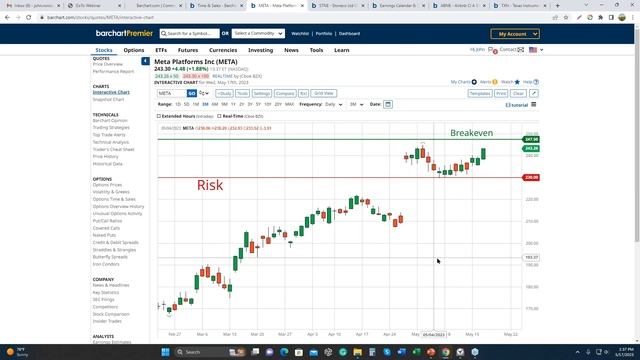Open the ETFs nav menu

(x=161, y=50)
